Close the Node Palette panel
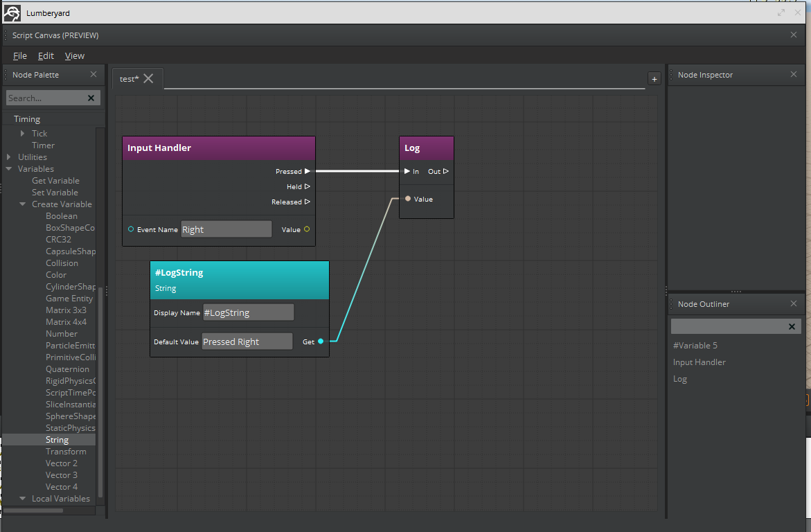The width and height of the screenshot is (811, 532). 93,75
